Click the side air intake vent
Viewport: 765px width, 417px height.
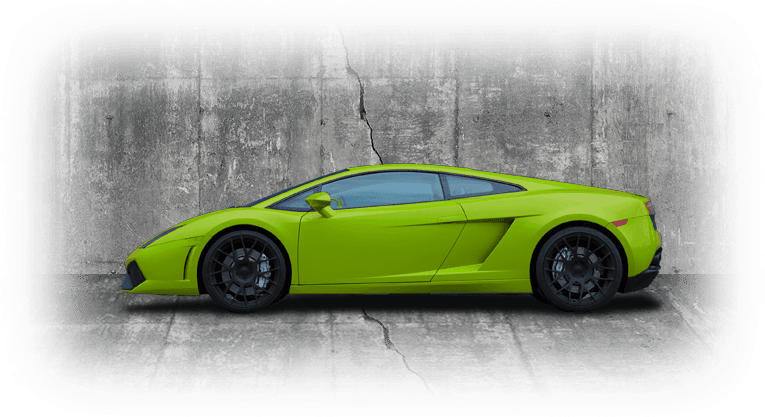pos(487,241)
